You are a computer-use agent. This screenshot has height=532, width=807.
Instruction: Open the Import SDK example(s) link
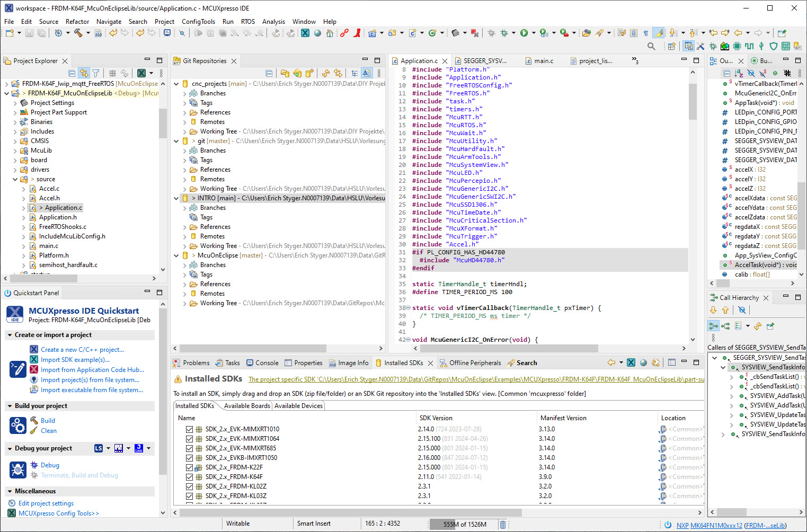[74, 359]
